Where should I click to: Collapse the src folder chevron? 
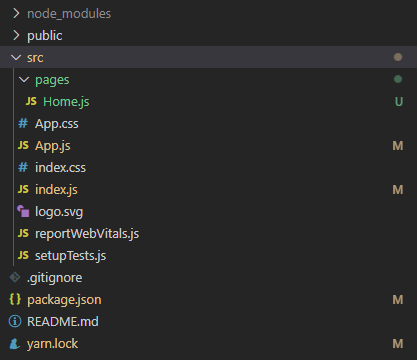tap(16, 57)
